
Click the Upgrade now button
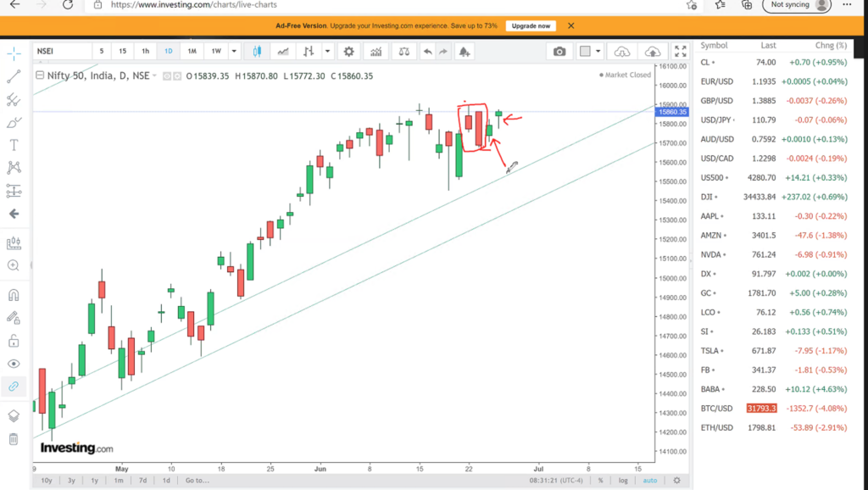coord(531,26)
